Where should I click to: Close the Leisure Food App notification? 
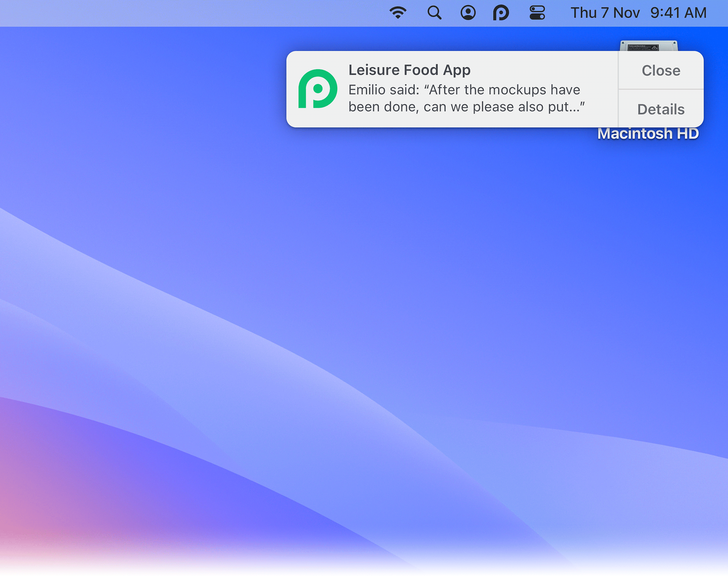660,70
